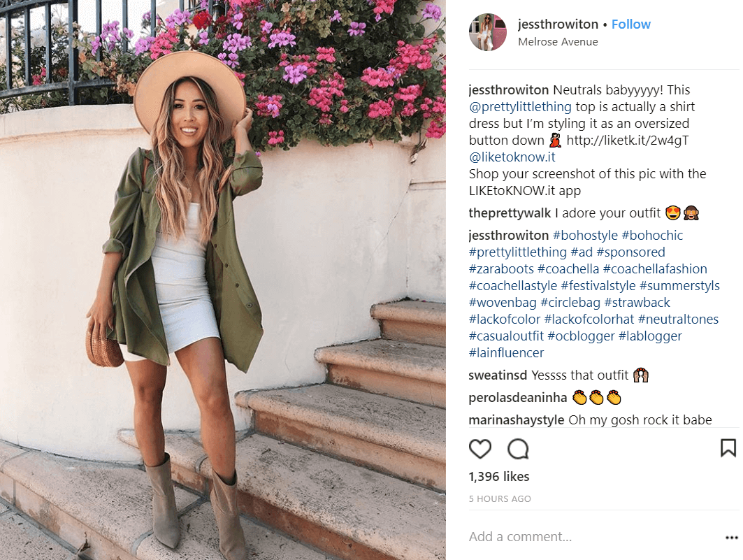The image size is (743, 560).
Task: Save the post with the bookmark icon
Action: [x=728, y=447]
